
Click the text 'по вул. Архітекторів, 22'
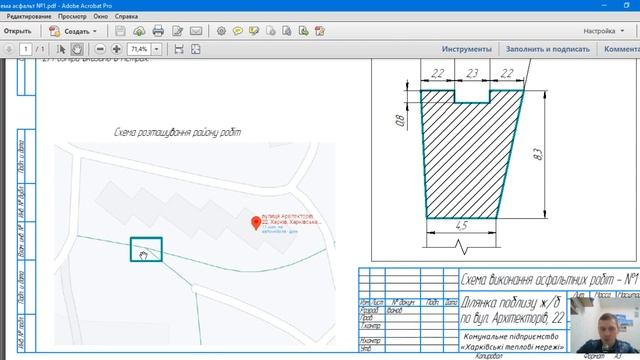(x=513, y=318)
